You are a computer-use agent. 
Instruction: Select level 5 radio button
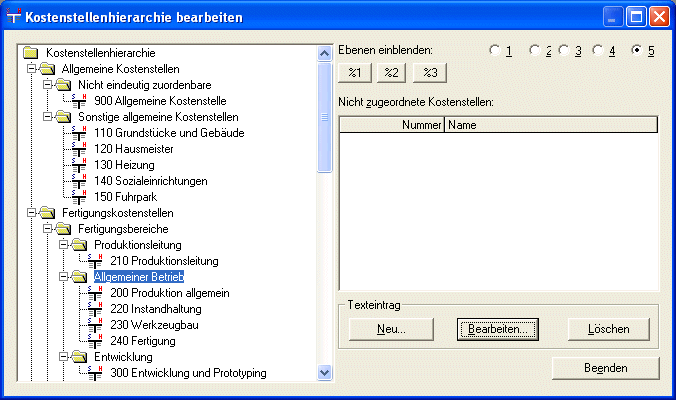click(x=636, y=50)
